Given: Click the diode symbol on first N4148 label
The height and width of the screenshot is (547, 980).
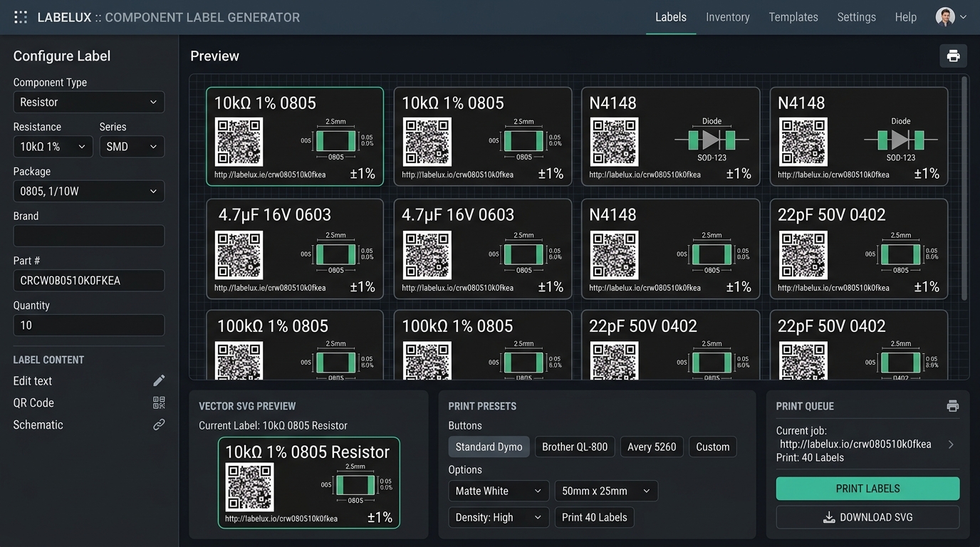Looking at the screenshot, I should [711, 140].
